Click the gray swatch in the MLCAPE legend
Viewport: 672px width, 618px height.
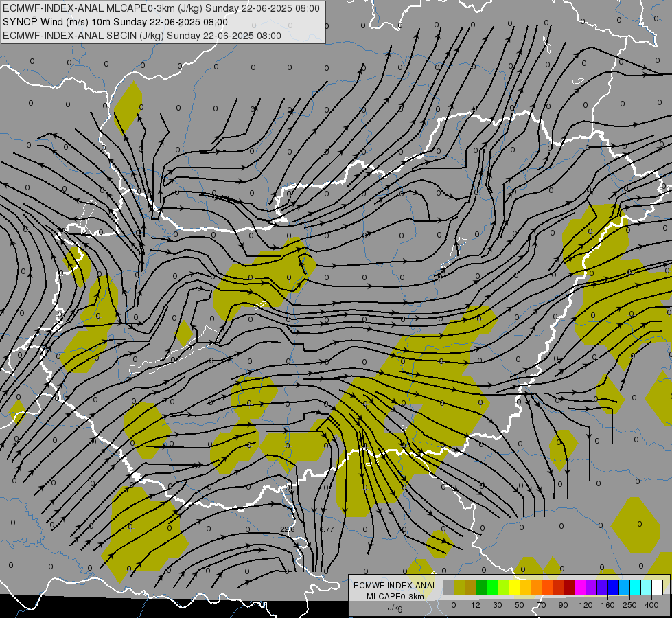pyautogui.click(x=449, y=587)
